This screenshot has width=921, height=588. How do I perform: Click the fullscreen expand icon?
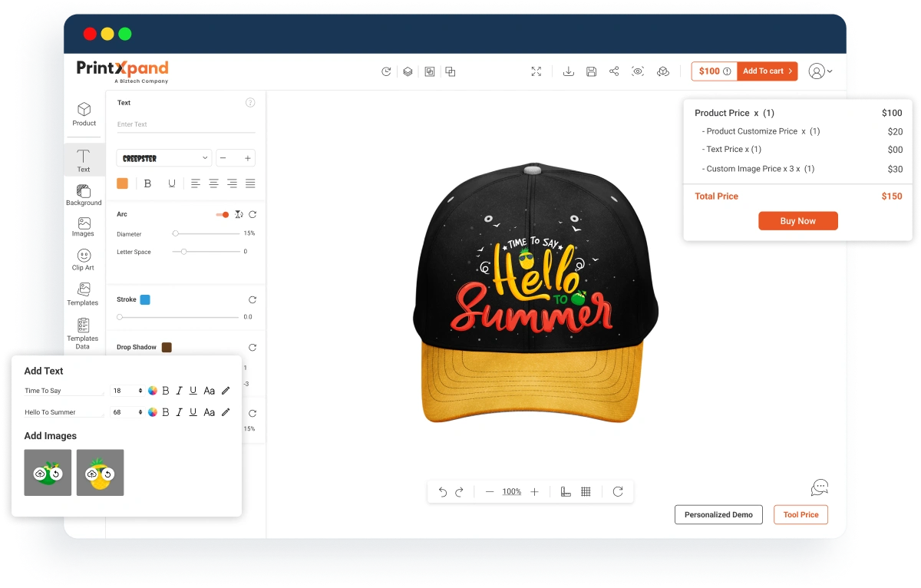[x=536, y=71]
